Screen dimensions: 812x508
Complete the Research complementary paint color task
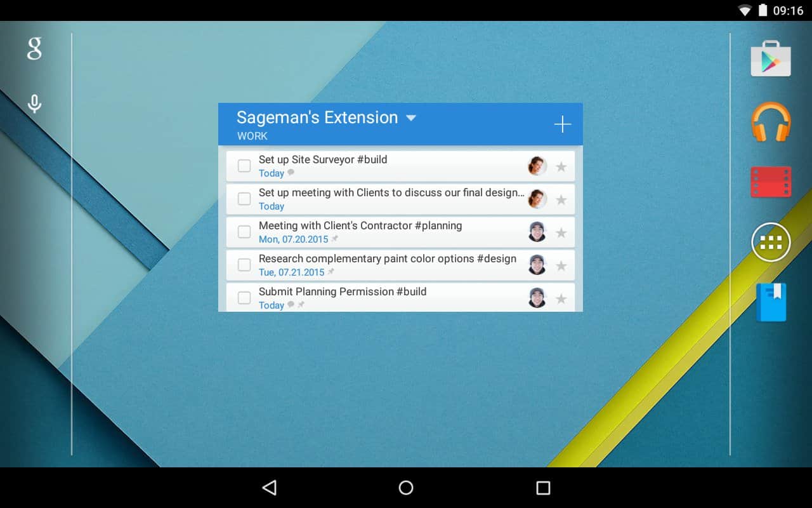coord(244,265)
